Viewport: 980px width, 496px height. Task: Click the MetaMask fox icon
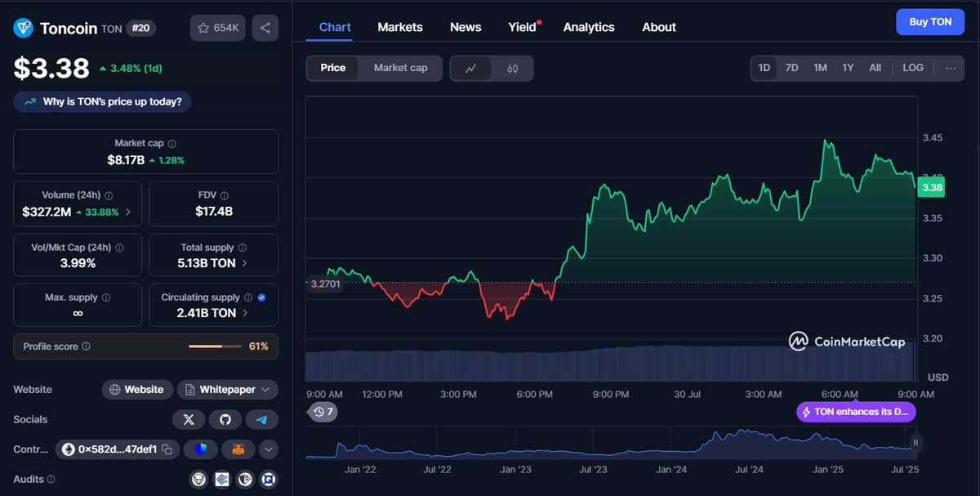(x=238, y=449)
